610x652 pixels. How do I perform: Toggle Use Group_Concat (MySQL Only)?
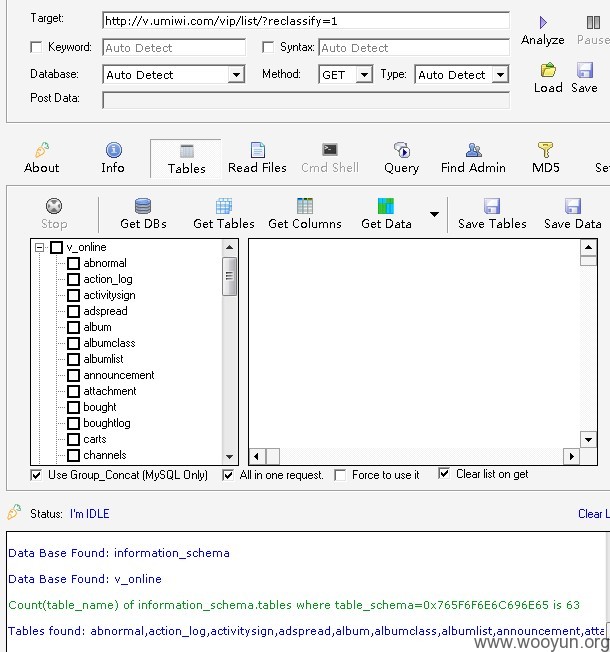36,475
